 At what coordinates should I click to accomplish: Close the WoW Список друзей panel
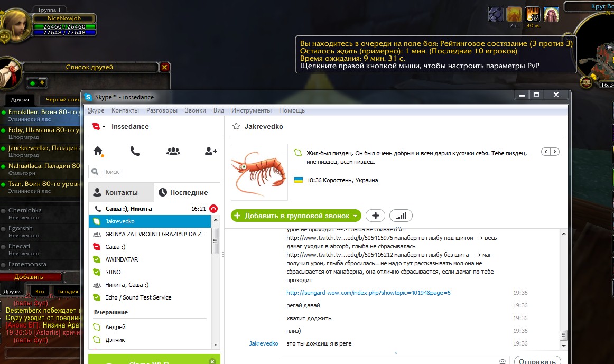[164, 67]
